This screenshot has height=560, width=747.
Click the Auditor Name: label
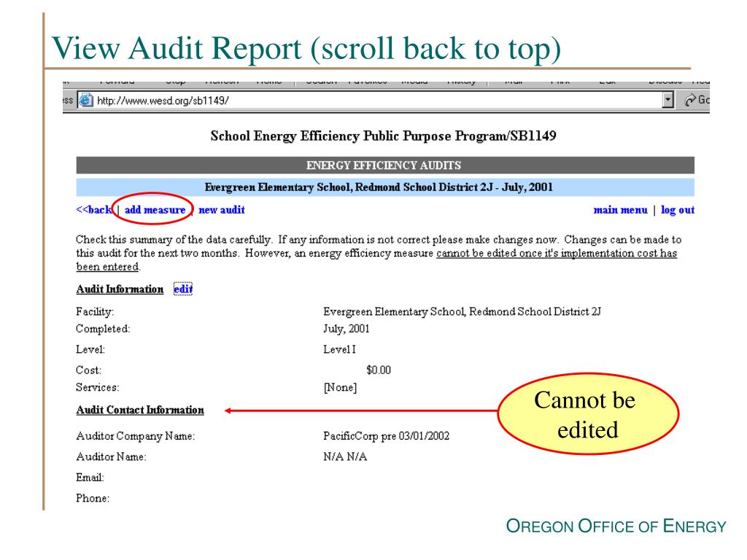pyautogui.click(x=111, y=456)
